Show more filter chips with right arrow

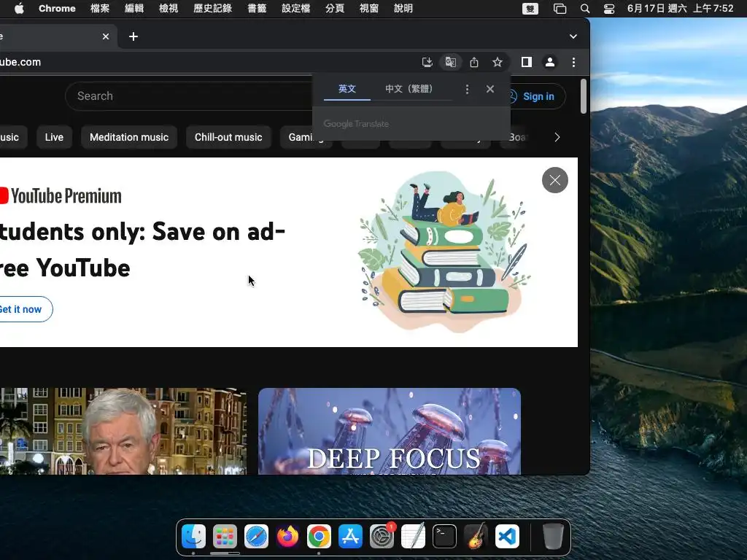pos(557,137)
